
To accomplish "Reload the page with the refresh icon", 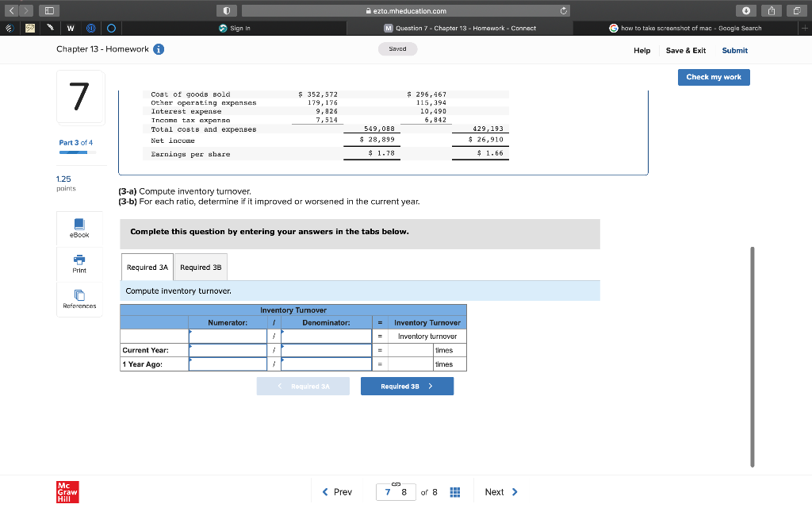I will [x=564, y=10].
